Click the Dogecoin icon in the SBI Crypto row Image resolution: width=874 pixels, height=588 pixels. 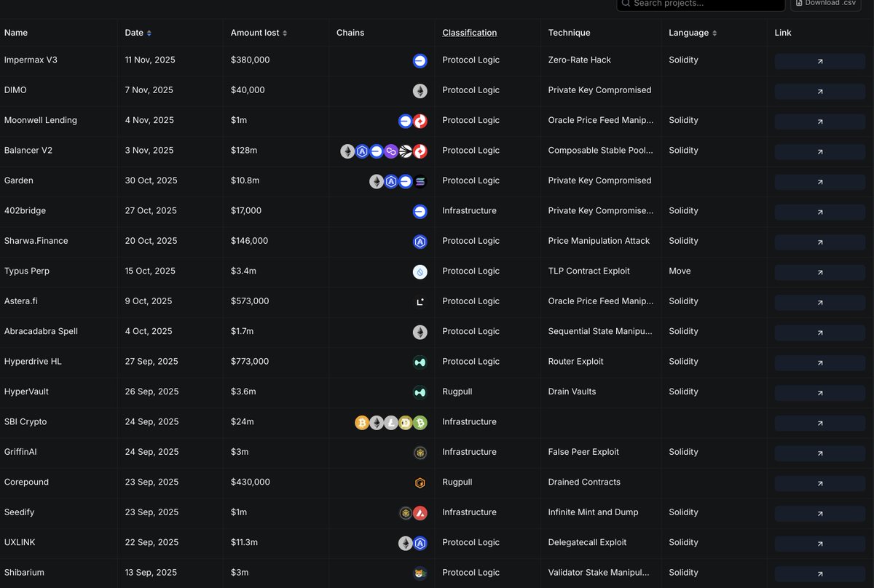tap(406, 422)
